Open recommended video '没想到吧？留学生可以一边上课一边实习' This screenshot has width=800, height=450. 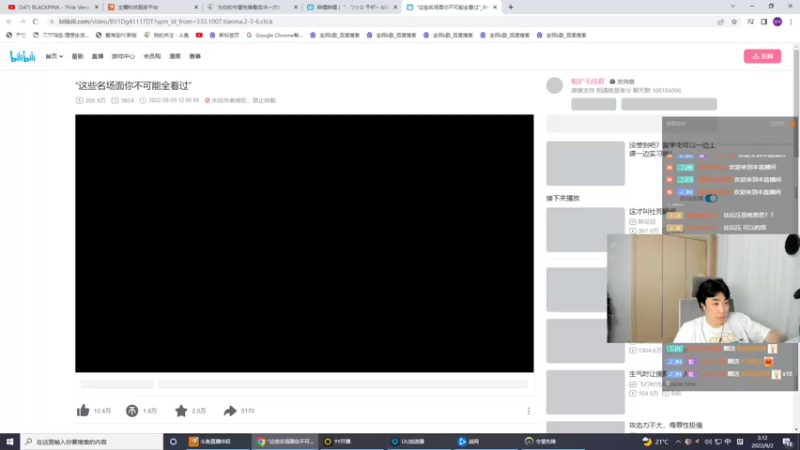pos(672,149)
